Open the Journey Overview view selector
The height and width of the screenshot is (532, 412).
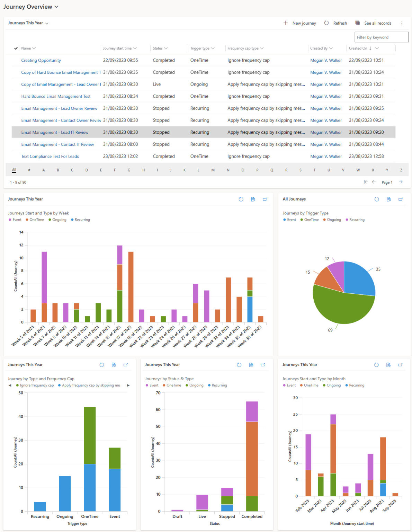click(55, 7)
